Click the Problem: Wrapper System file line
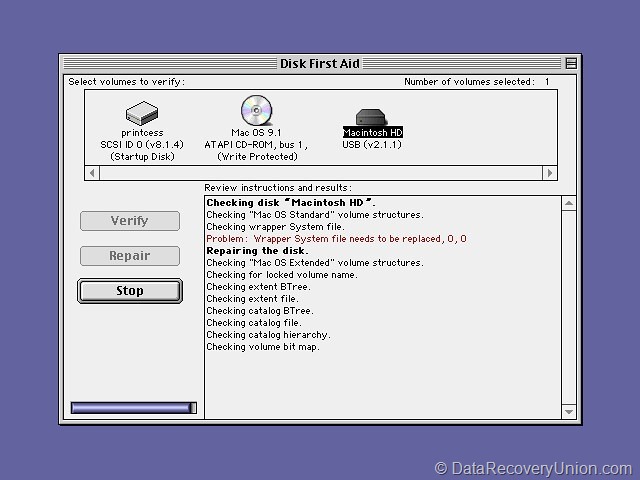This screenshot has width=640, height=480. 336,239
